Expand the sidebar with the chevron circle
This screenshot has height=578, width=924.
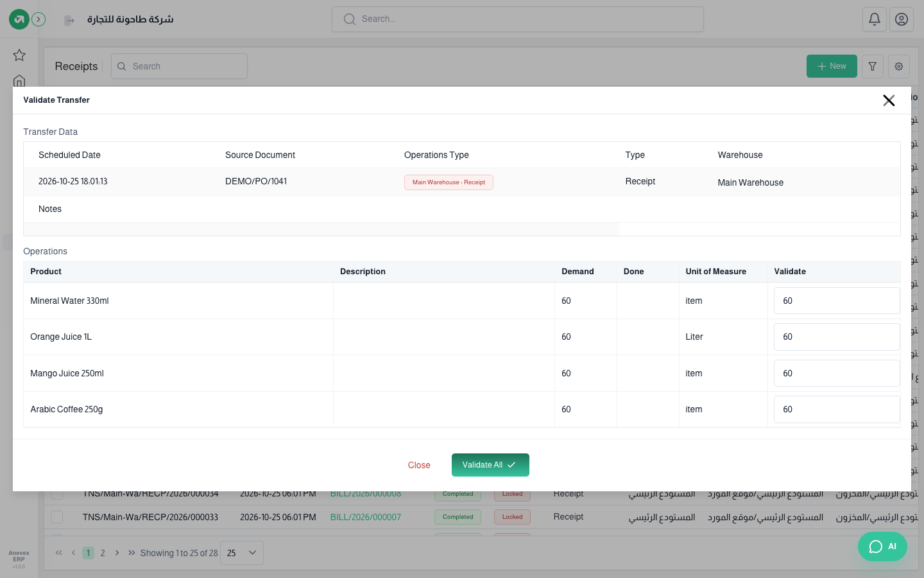click(x=38, y=19)
